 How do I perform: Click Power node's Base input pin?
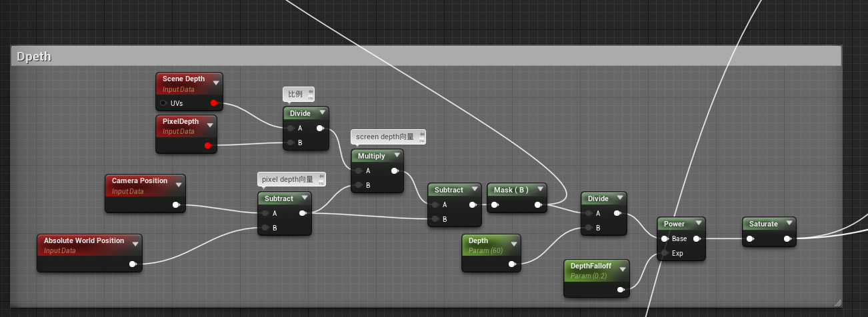pyautogui.click(x=665, y=238)
